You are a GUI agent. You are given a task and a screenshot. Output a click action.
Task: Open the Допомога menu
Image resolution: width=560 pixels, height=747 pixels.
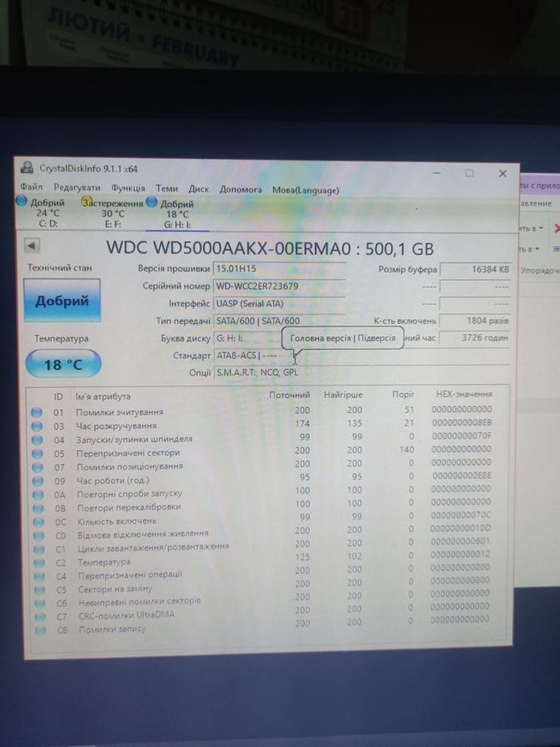(241, 189)
